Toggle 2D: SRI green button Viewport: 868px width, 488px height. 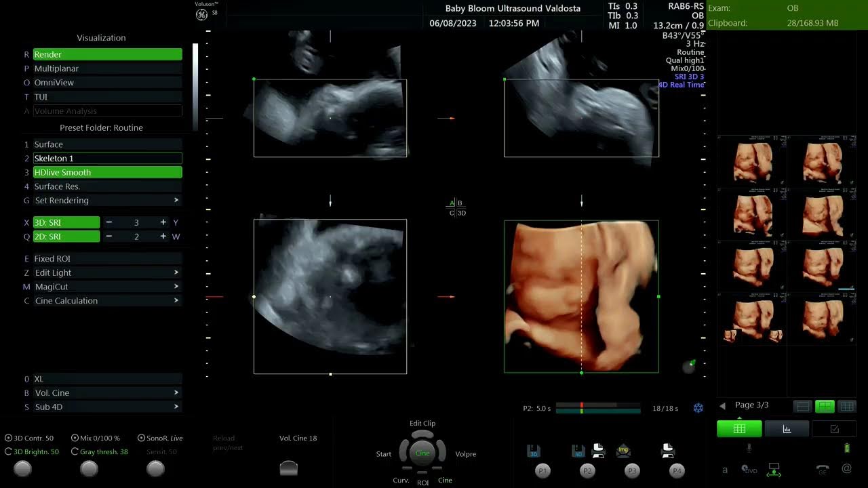[x=66, y=237]
